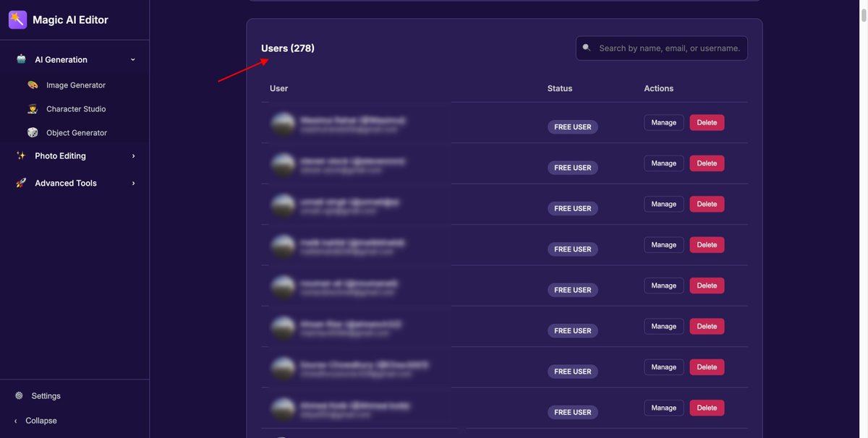
Task: Click Delete for the sixth listed user
Action: 707,326
